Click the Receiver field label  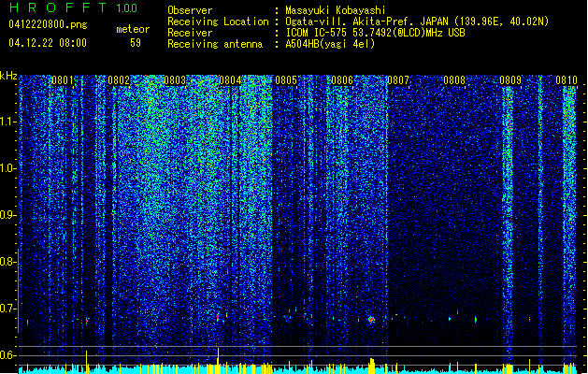pos(190,33)
